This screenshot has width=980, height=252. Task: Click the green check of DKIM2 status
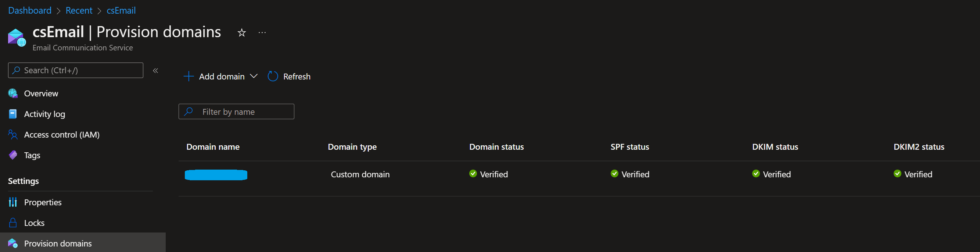click(897, 174)
